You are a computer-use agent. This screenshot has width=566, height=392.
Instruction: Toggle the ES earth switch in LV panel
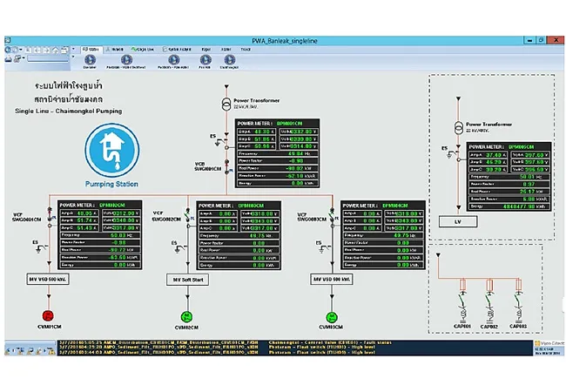pyautogui.click(x=451, y=153)
